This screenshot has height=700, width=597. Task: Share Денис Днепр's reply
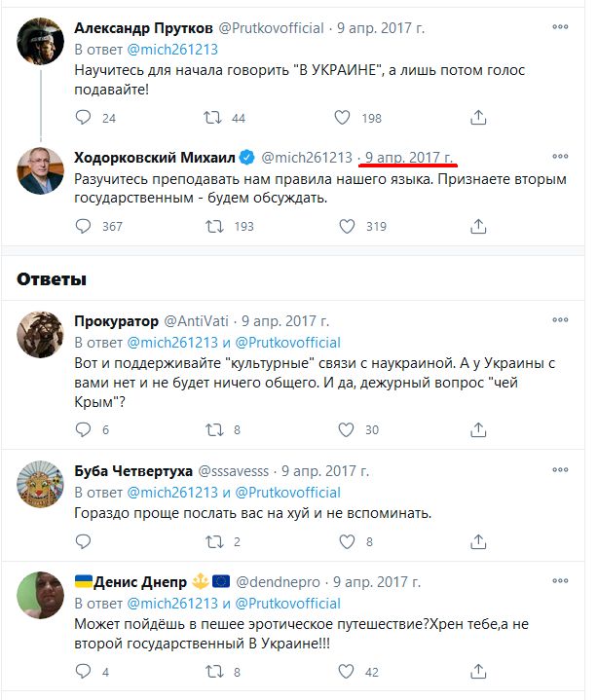478,672
